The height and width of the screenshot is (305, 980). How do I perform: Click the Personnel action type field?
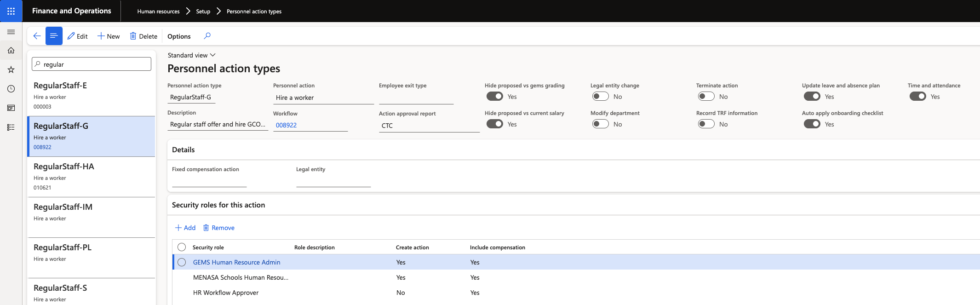point(191,98)
